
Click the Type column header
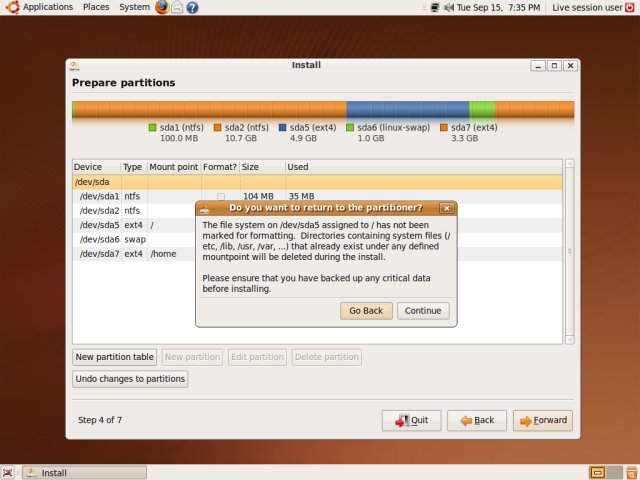pyautogui.click(x=134, y=167)
